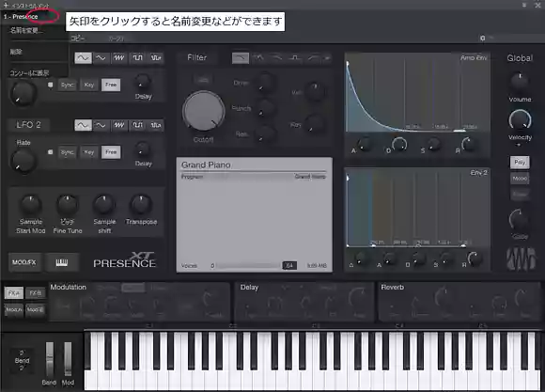Select random waveform for the first LFO
This screenshot has height=392, width=545.
click(x=156, y=57)
